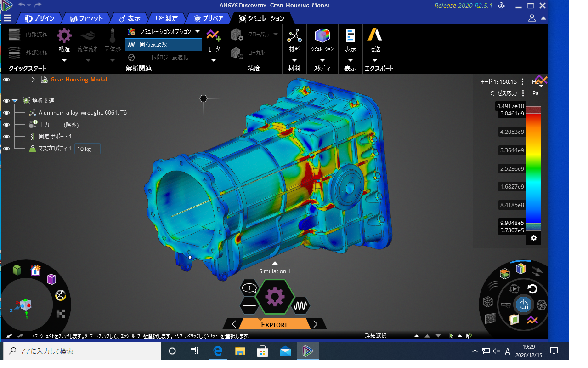Open the dropdown arrow under 材料 icon
This screenshot has height=368, width=588.
[x=294, y=60]
